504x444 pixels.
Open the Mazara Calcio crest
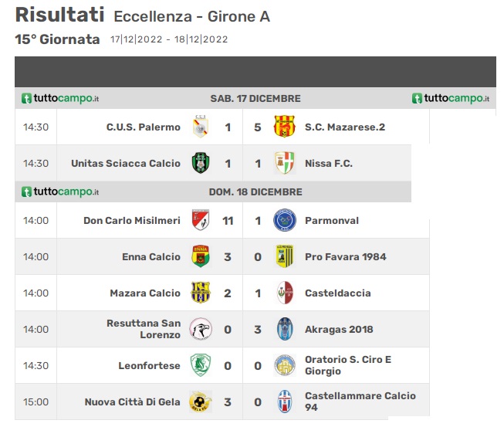[x=201, y=293]
